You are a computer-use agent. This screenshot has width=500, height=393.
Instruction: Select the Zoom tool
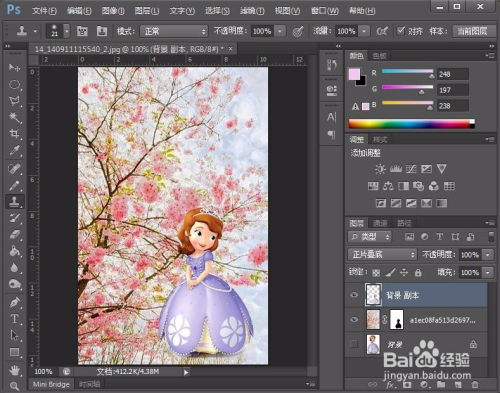[14, 386]
